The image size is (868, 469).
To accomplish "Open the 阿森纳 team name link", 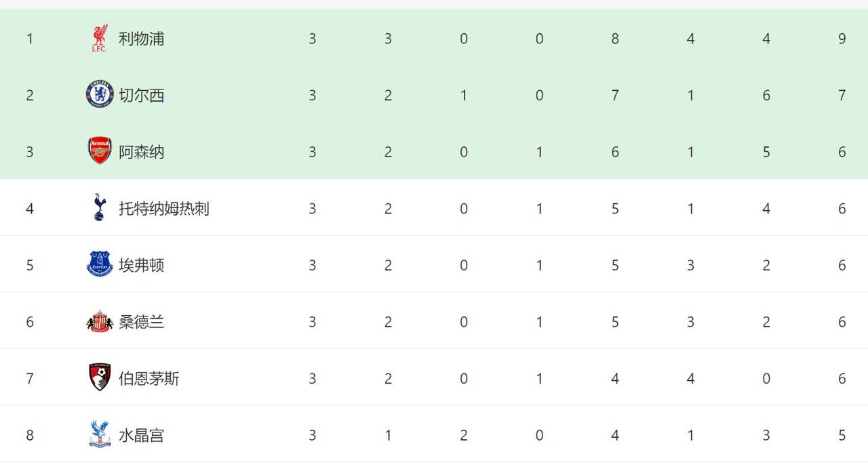I will click(x=142, y=152).
